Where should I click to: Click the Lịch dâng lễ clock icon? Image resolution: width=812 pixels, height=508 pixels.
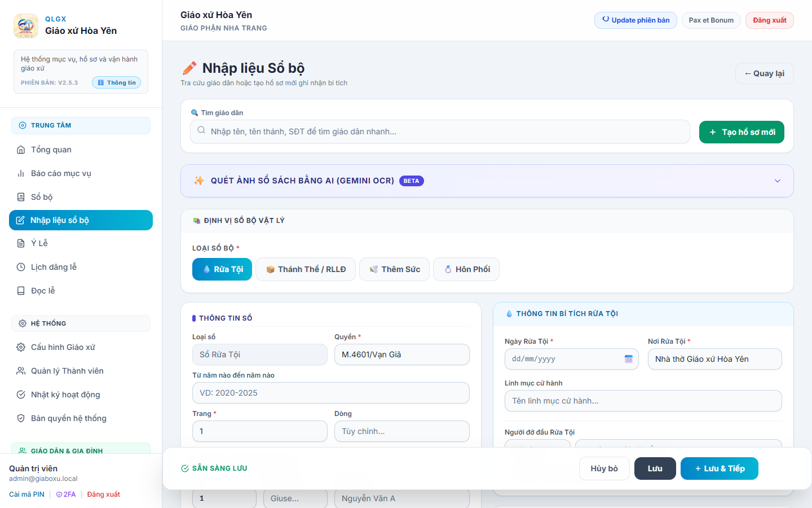pyautogui.click(x=21, y=267)
